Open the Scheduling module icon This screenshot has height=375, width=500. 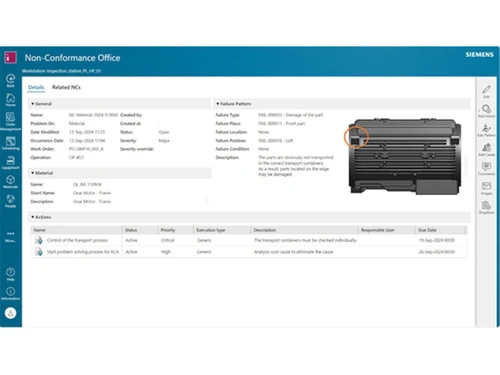click(10, 143)
